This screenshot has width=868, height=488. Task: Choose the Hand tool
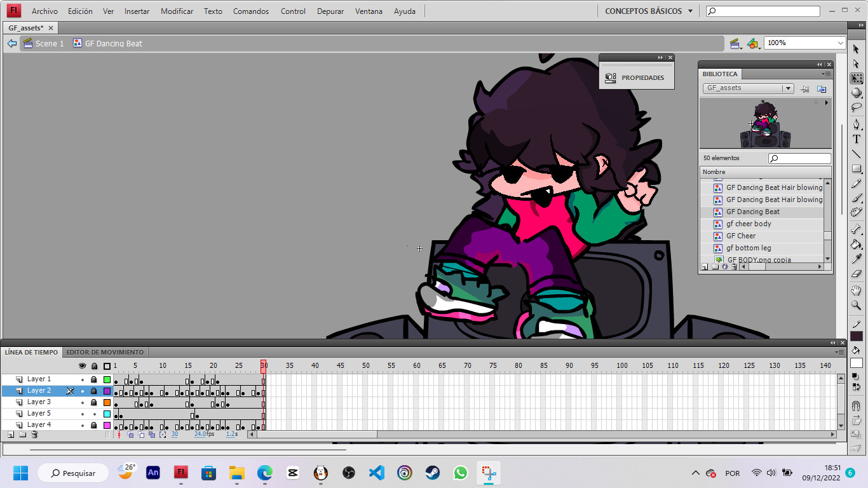tap(857, 290)
